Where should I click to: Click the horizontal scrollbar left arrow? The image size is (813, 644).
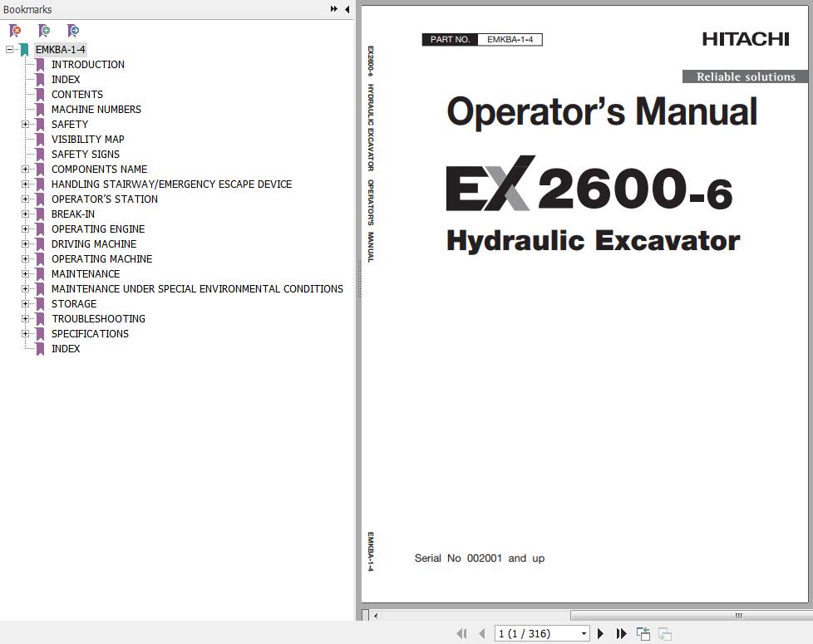click(x=376, y=616)
